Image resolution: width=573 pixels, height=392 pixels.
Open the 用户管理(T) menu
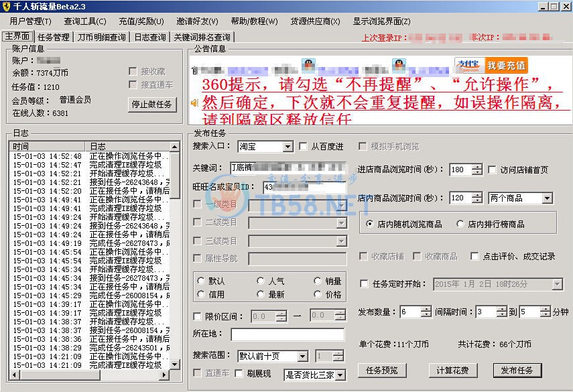tap(30, 21)
